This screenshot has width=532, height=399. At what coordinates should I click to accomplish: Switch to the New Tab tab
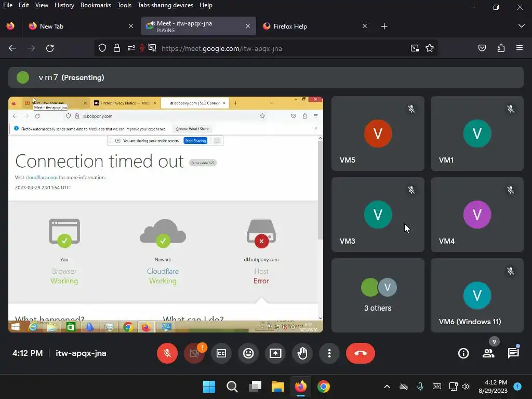click(81, 26)
